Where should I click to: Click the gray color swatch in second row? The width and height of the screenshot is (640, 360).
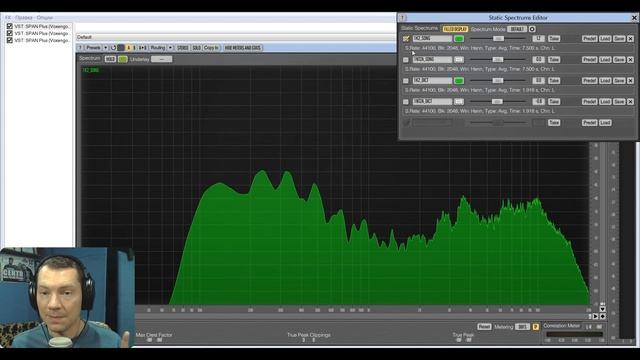pos(459,60)
